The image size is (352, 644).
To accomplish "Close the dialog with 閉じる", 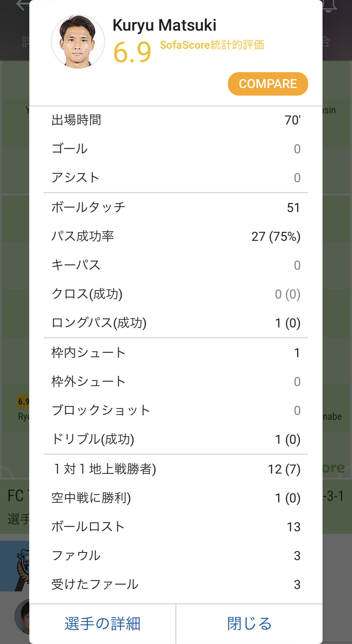I will coord(249,624).
